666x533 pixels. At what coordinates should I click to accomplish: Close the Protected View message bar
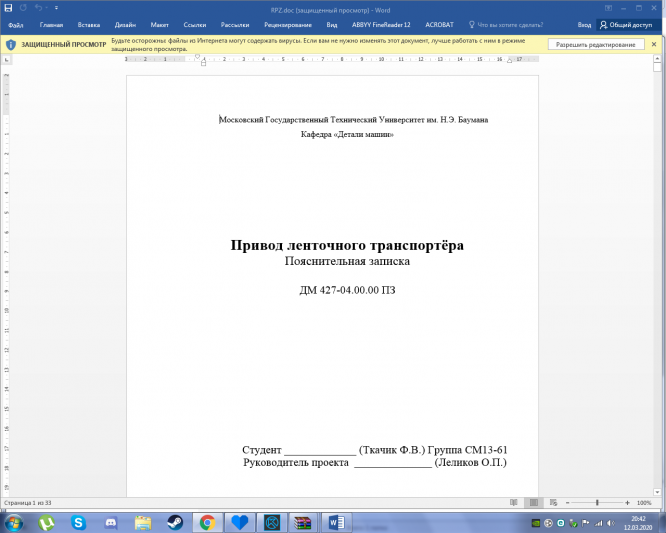coord(654,45)
